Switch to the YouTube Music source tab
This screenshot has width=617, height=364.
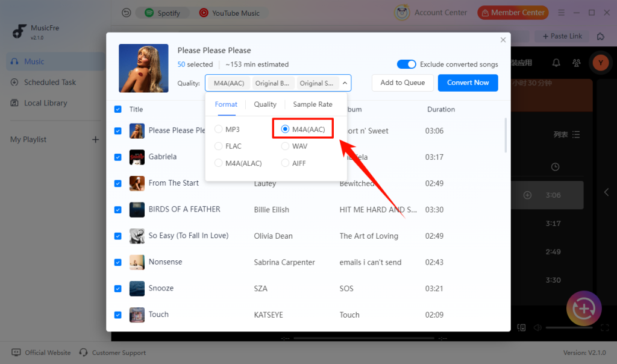coord(230,13)
